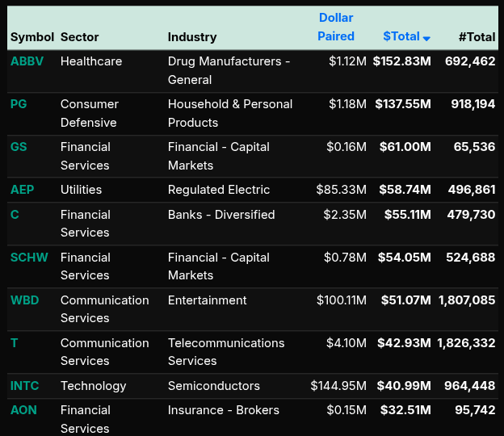Open the T ticker link
The height and width of the screenshot is (436, 504).
(x=14, y=343)
